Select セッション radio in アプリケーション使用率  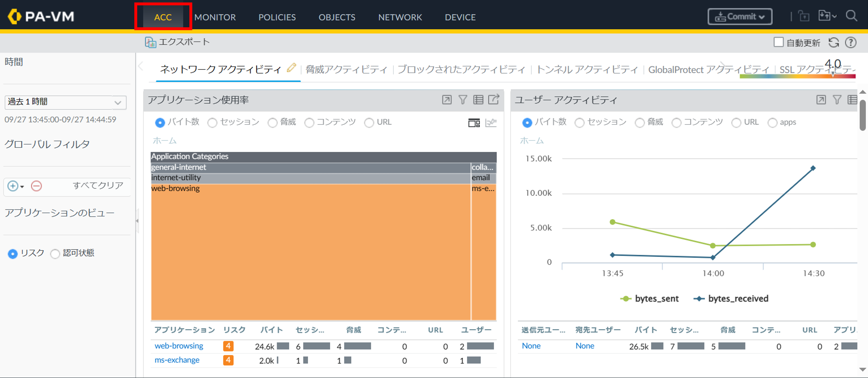(x=212, y=123)
